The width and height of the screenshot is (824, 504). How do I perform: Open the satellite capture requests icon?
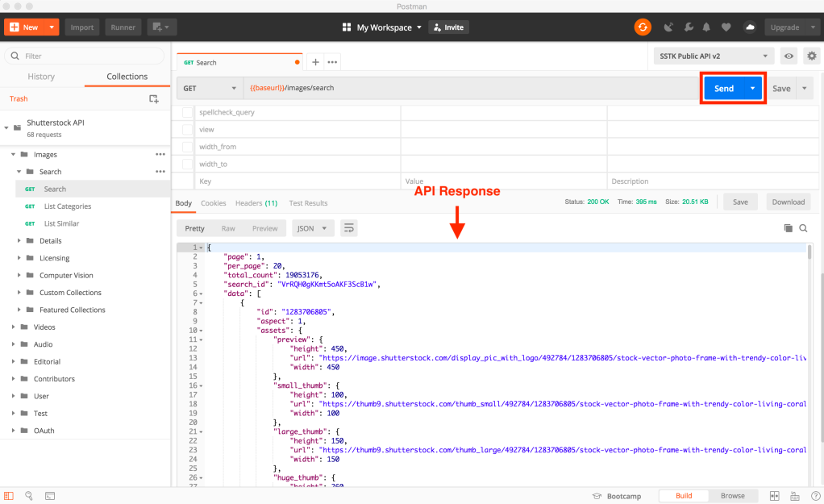(x=668, y=27)
